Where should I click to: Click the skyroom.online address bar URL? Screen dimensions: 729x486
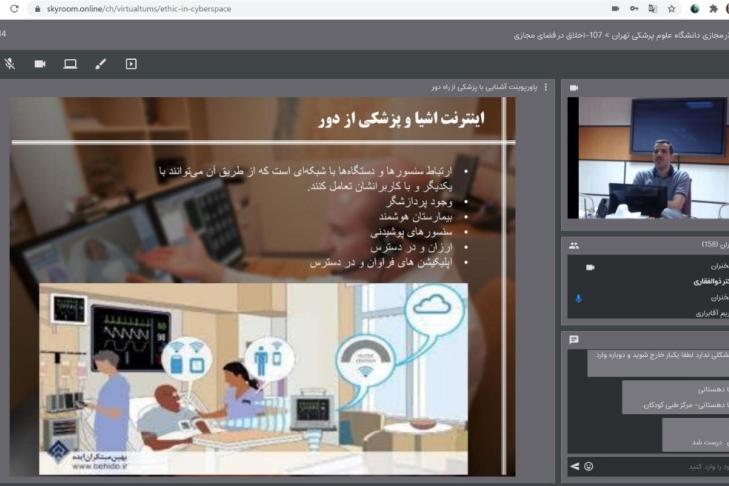pos(139,8)
